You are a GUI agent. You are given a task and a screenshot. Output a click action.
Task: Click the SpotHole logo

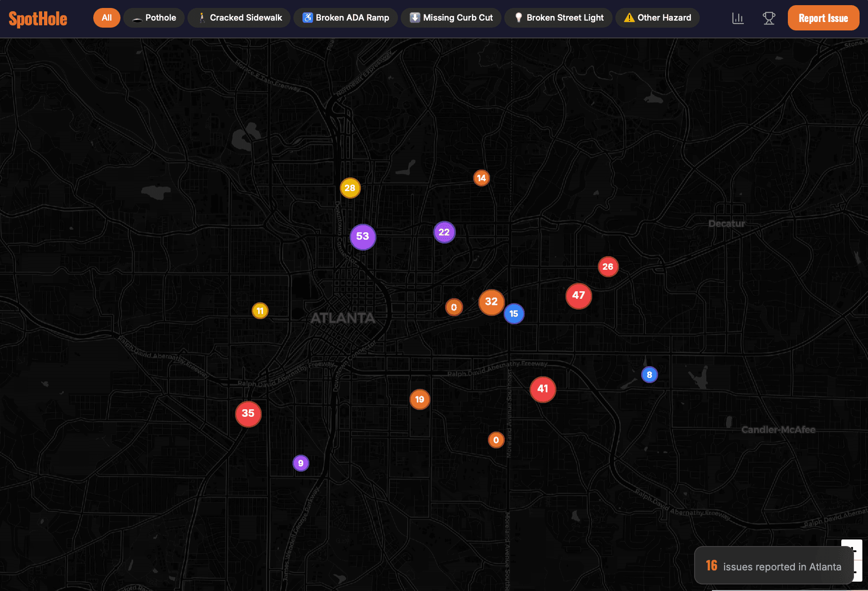pos(38,18)
